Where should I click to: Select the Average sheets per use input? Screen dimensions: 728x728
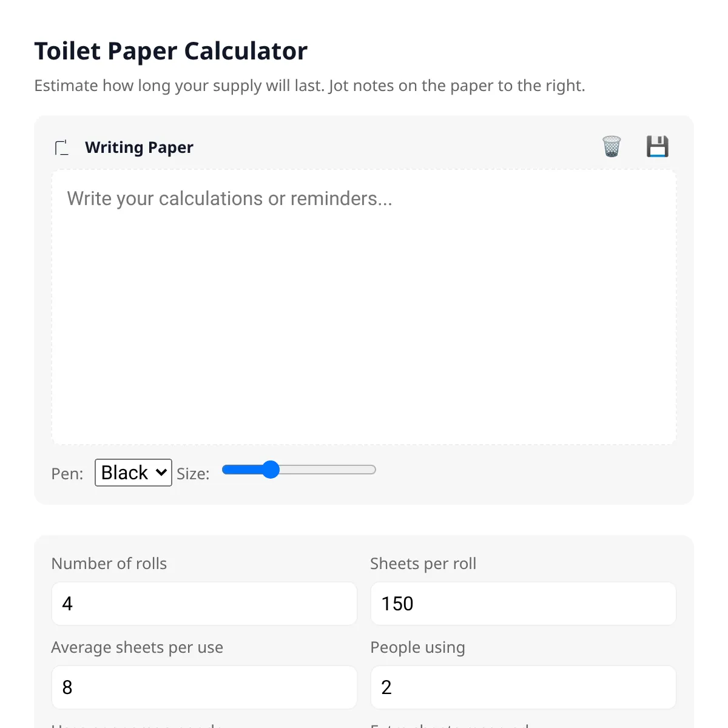pyautogui.click(x=204, y=687)
